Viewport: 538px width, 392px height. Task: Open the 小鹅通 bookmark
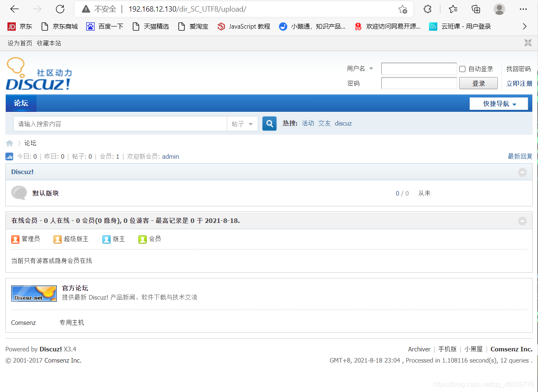click(312, 27)
